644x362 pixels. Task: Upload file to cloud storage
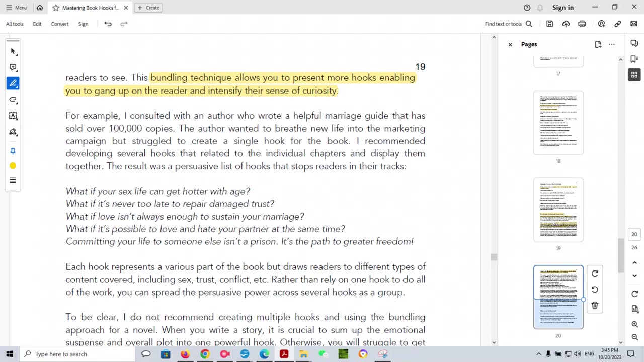pos(566,24)
